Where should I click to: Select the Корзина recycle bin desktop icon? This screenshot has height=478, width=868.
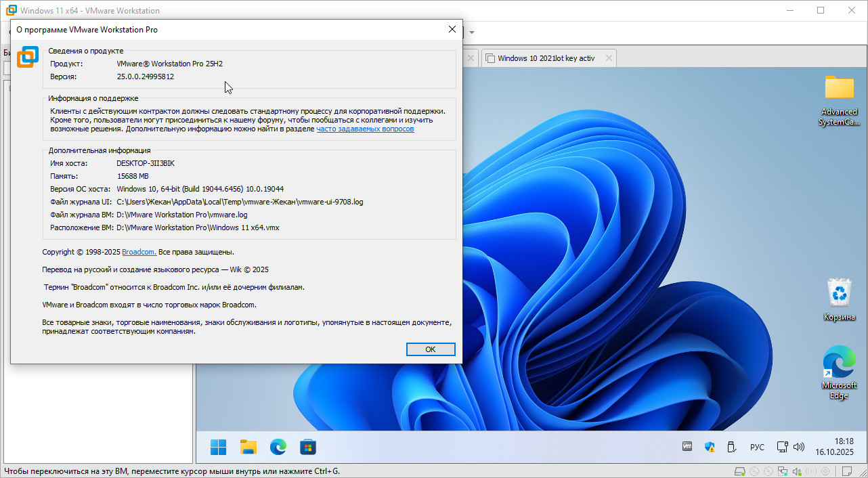(x=840, y=299)
